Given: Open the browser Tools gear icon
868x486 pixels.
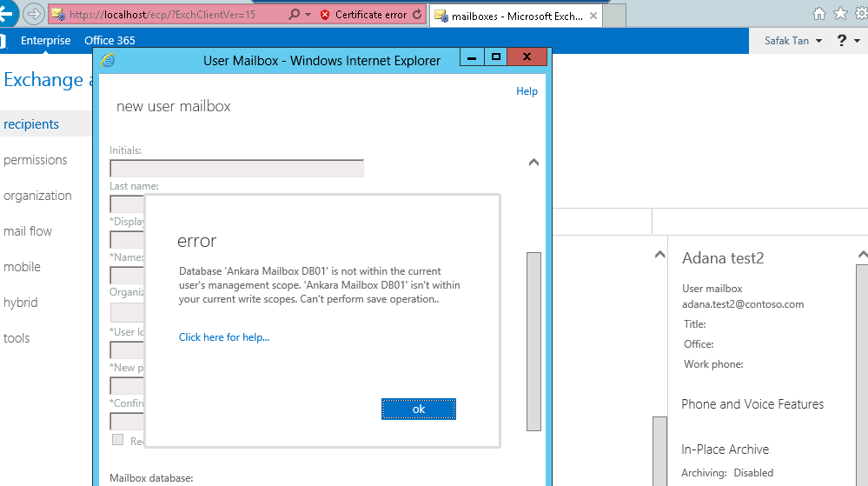Looking at the screenshot, I should click(861, 14).
